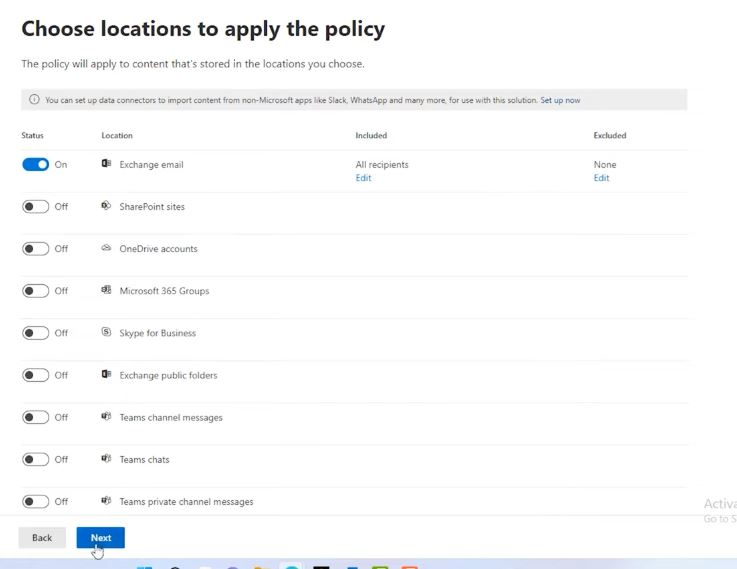Click the Included column header
737x569 pixels.
(x=371, y=135)
